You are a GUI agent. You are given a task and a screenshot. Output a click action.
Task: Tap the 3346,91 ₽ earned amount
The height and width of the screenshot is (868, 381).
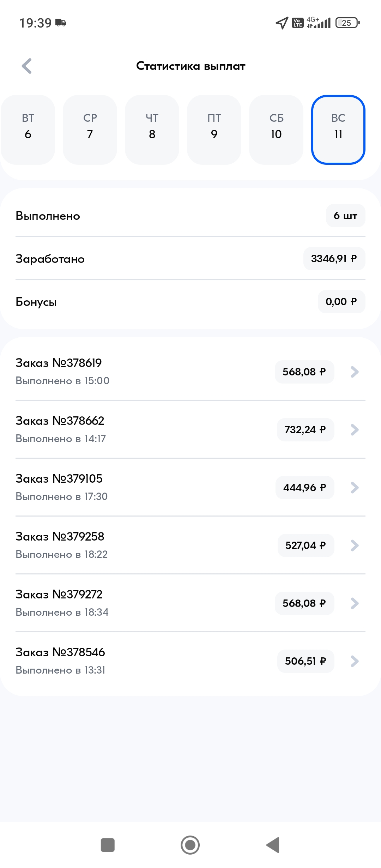tap(334, 259)
